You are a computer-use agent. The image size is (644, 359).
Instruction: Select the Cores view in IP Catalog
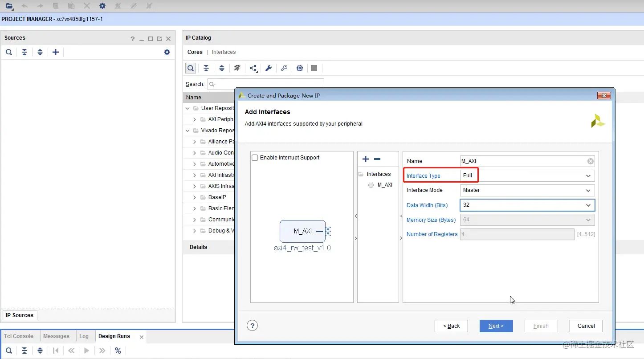click(195, 52)
